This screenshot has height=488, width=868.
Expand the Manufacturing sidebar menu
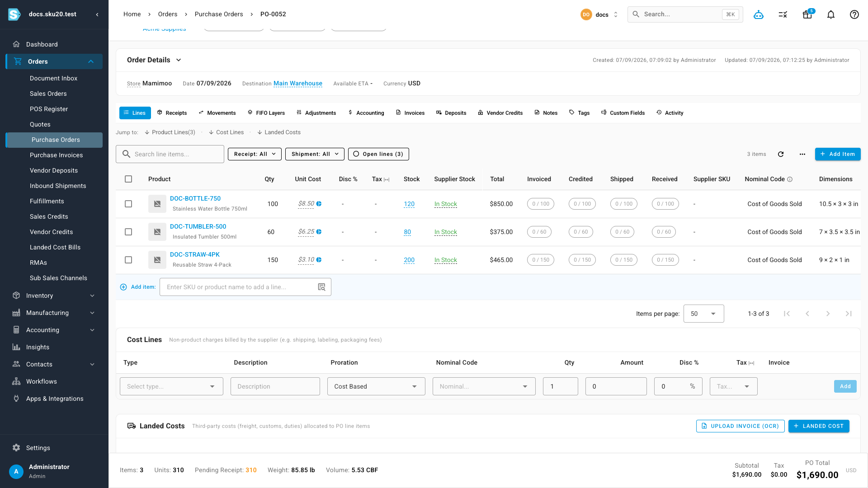coord(54,313)
